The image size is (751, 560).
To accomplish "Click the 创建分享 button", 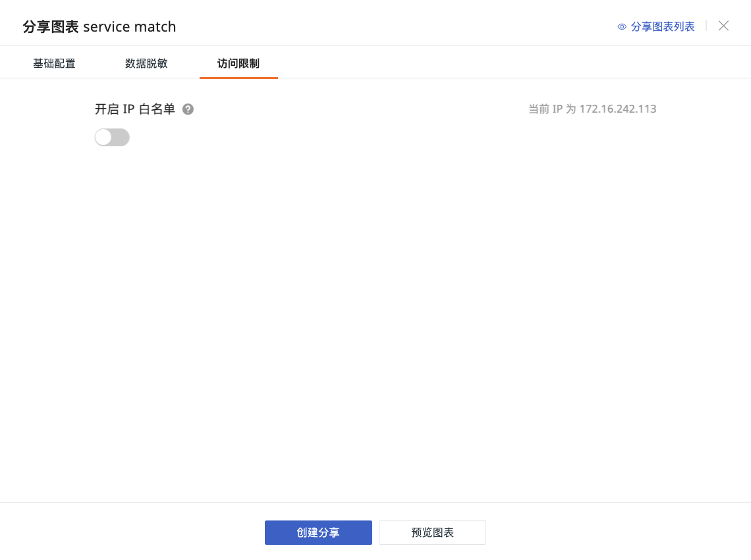I will click(318, 532).
